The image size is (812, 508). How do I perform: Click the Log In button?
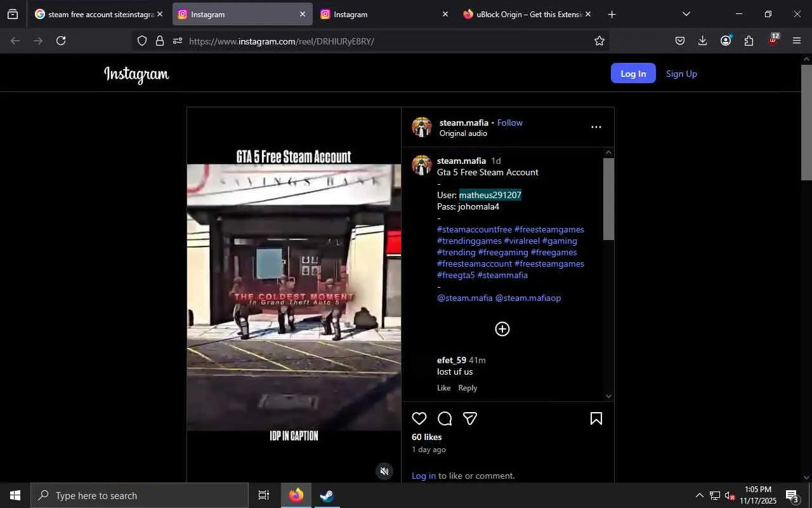click(633, 74)
